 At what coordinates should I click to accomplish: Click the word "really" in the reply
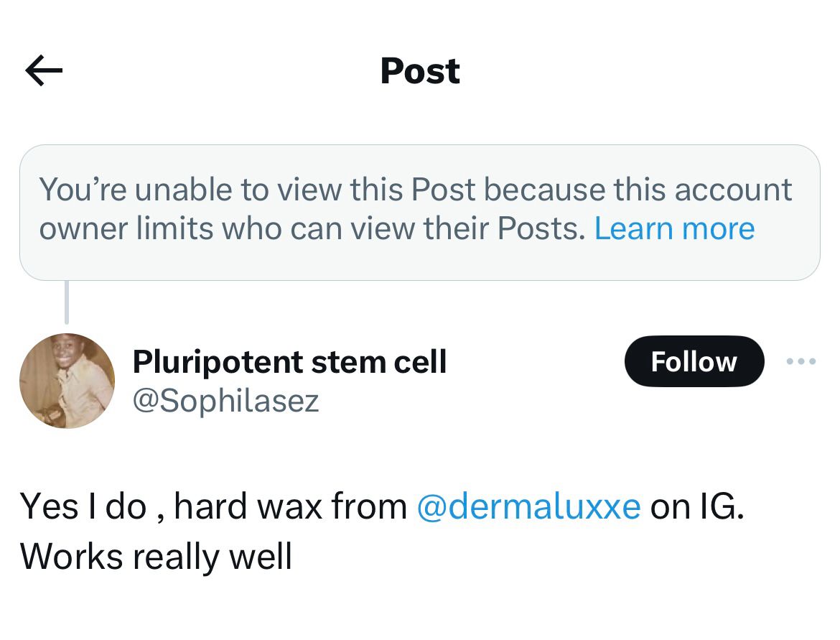coord(176,557)
